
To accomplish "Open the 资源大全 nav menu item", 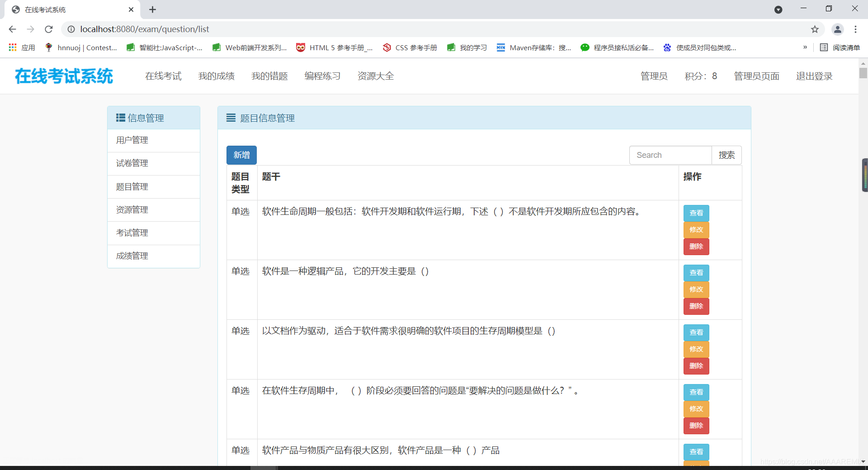I will pos(376,76).
